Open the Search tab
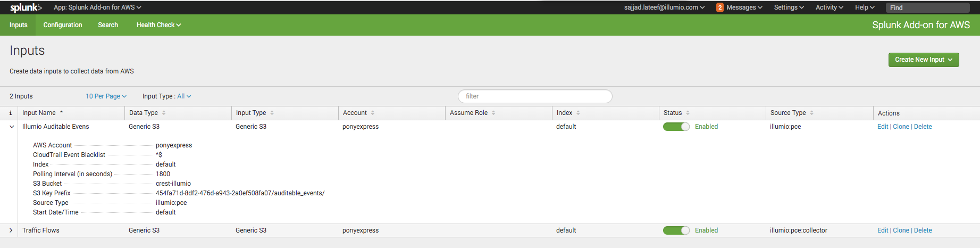This screenshot has height=248, width=980. tap(108, 25)
